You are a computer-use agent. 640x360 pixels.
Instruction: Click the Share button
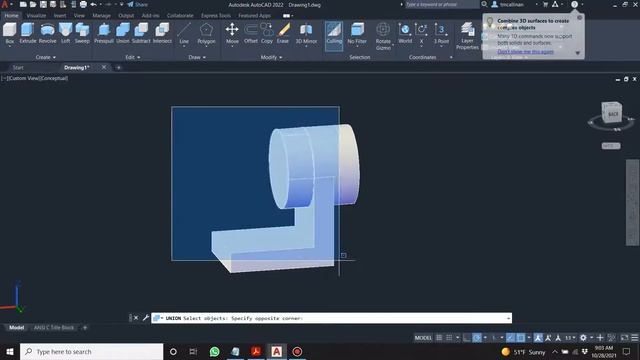[138, 4]
